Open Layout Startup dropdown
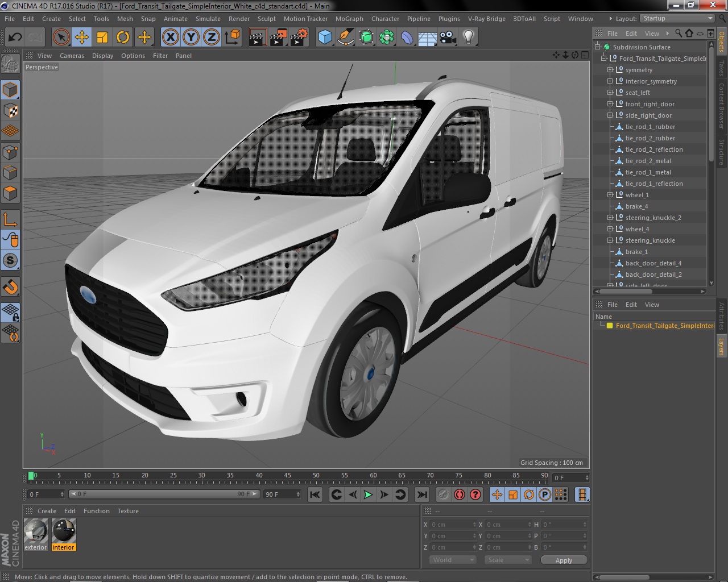The height and width of the screenshot is (582, 728). (x=677, y=18)
